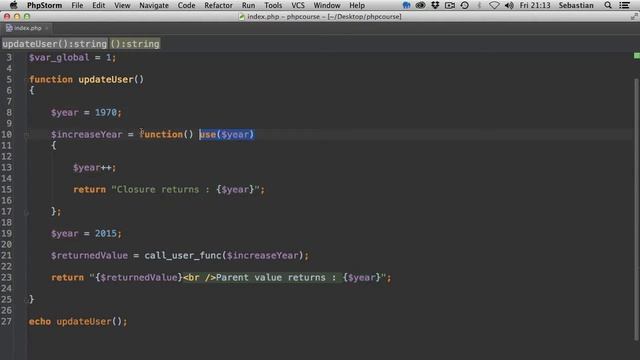Click the "Parent value returns" string text

point(276,278)
